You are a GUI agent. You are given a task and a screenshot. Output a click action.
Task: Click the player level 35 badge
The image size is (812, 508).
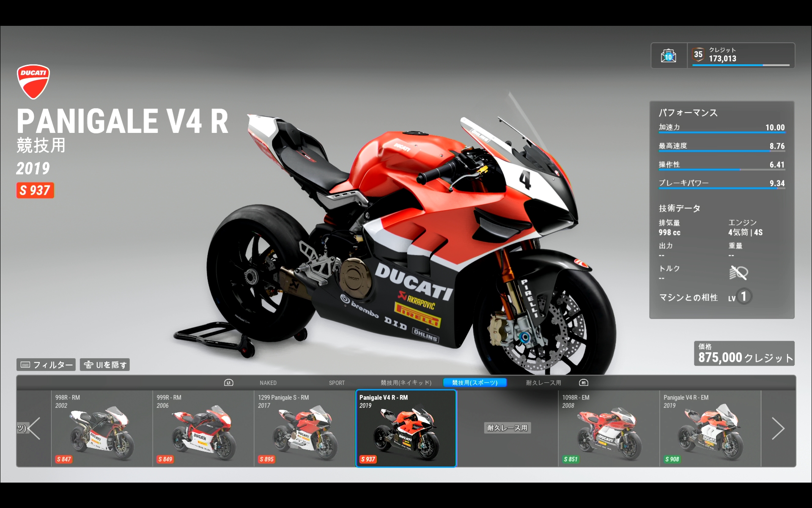click(x=698, y=55)
